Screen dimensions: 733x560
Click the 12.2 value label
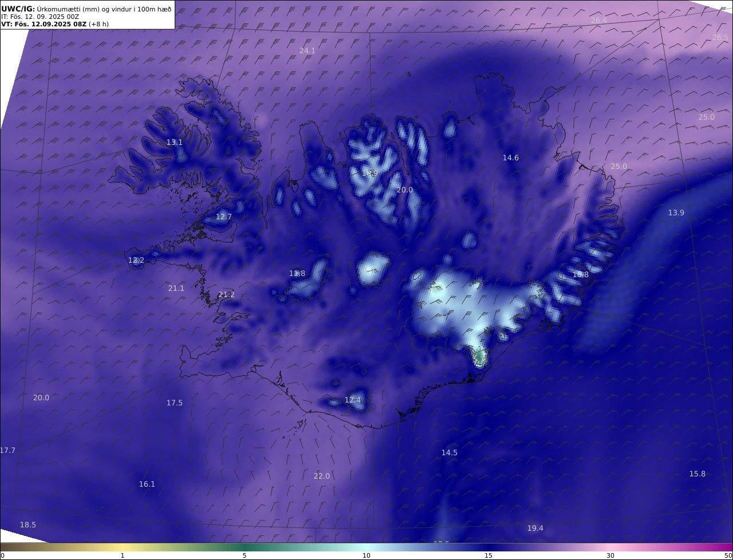(136, 260)
